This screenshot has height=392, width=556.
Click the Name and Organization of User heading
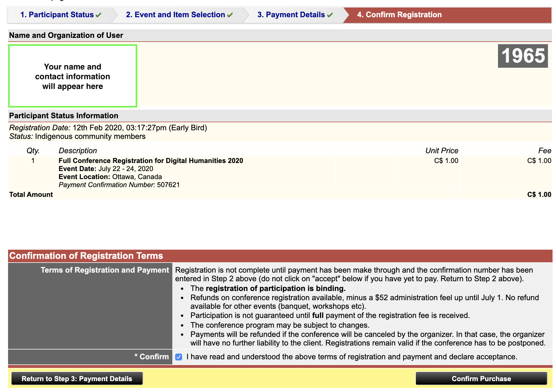66,35
